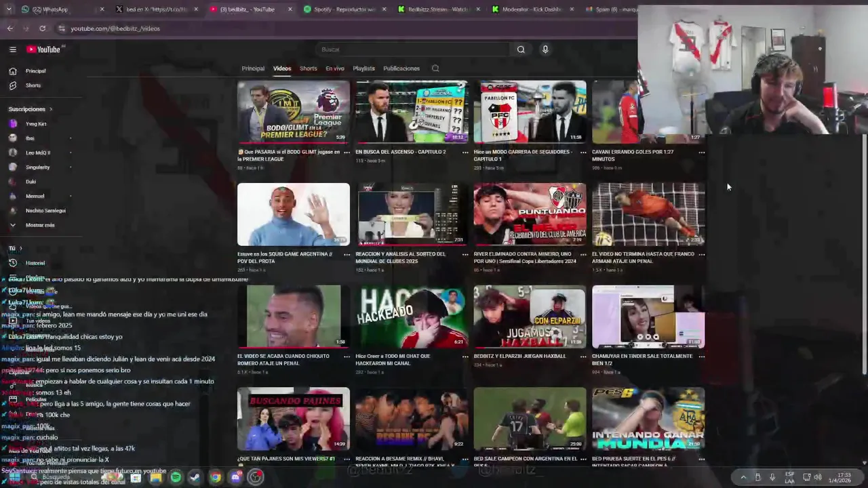Open options for SORTEO DEL MUNDIAL DE CLUBES video
The image size is (868, 488).
click(x=465, y=255)
